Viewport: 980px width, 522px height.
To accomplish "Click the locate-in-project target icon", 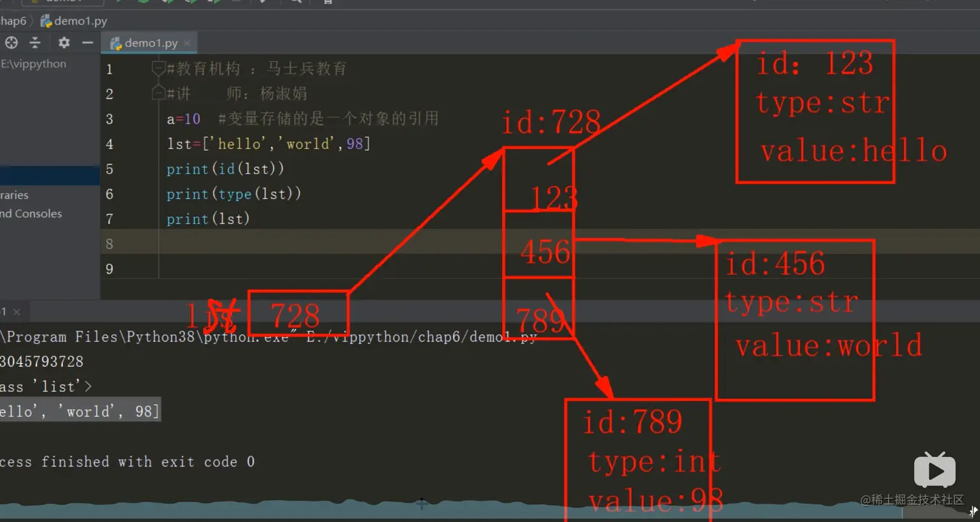I will (12, 43).
